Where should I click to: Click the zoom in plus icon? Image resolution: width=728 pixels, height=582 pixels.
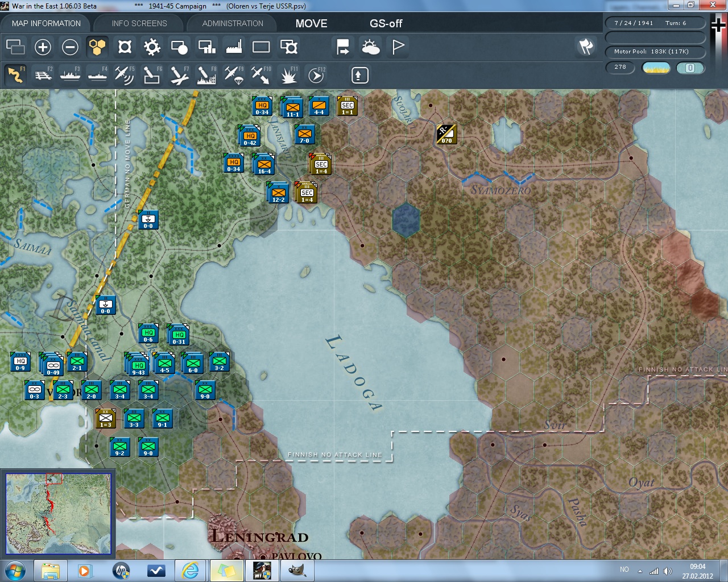click(x=43, y=47)
